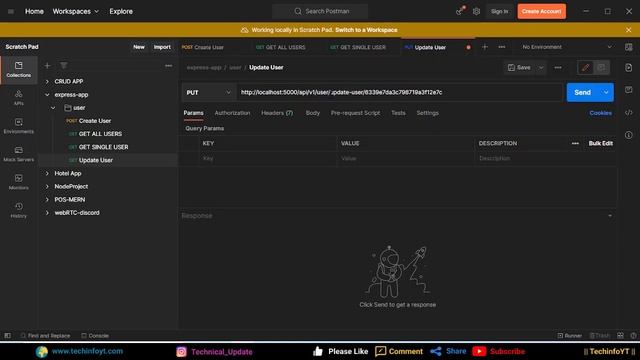The image size is (640, 360).
Task: Switch to the Headers (7) tab
Action: [x=277, y=113]
